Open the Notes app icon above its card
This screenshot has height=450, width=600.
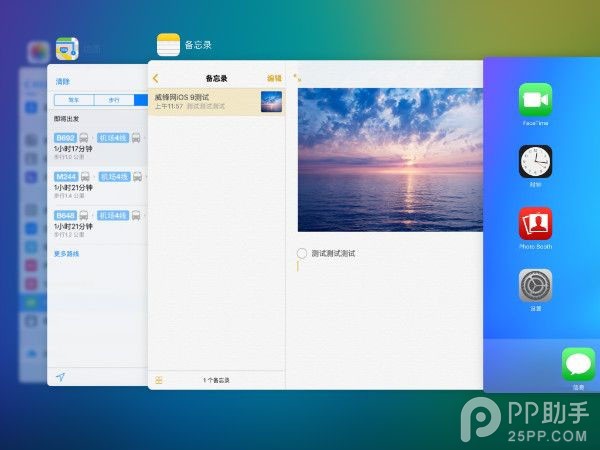(168, 45)
